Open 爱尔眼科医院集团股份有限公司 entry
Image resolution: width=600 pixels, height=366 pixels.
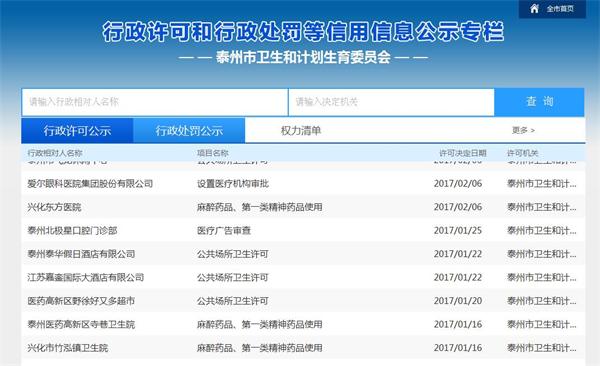90,184
